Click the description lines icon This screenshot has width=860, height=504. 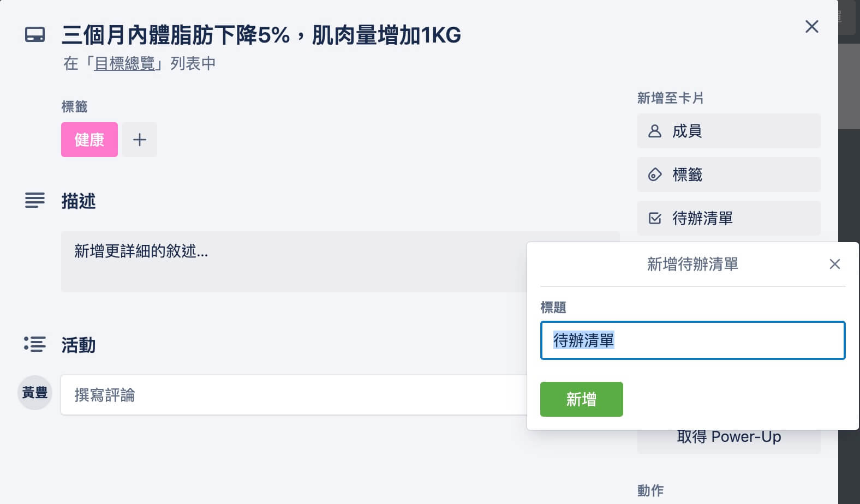[x=35, y=200]
